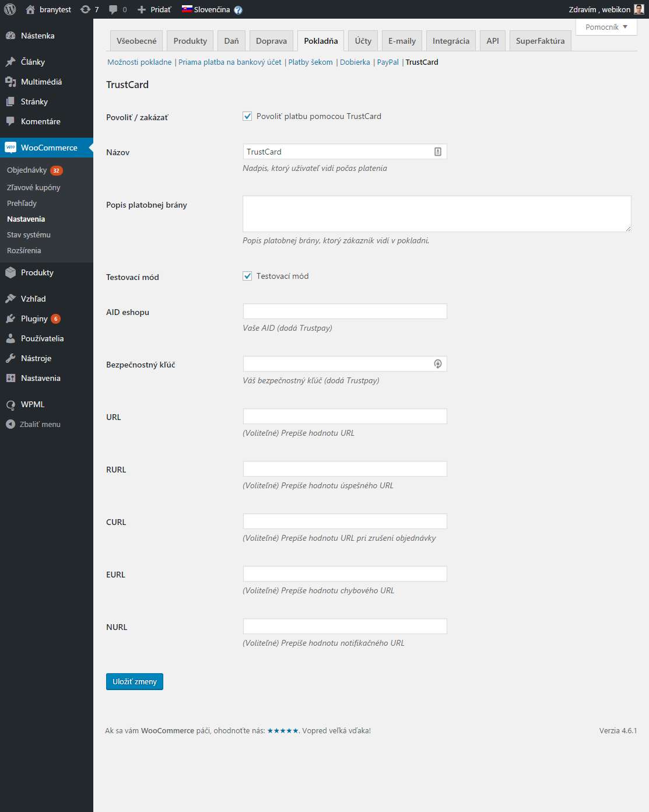Open the Vzhľad appearance icon
This screenshot has height=812, width=649.
(10, 298)
